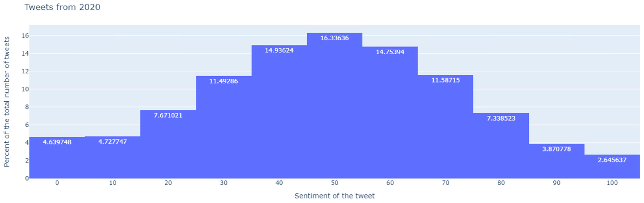This screenshot has height=203, width=644.
Task: Click the x-axis tick label 70
Action: tap(446, 183)
